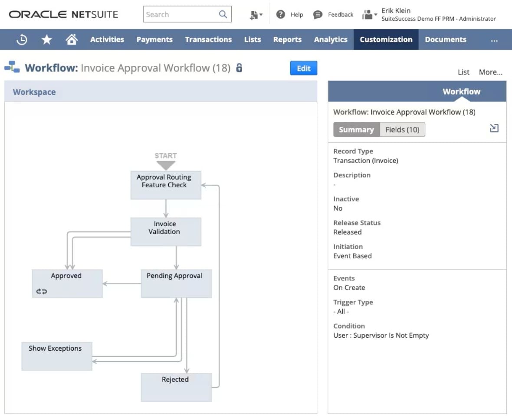
Task: Click the workflow lock icon beside title
Action: 239,68
